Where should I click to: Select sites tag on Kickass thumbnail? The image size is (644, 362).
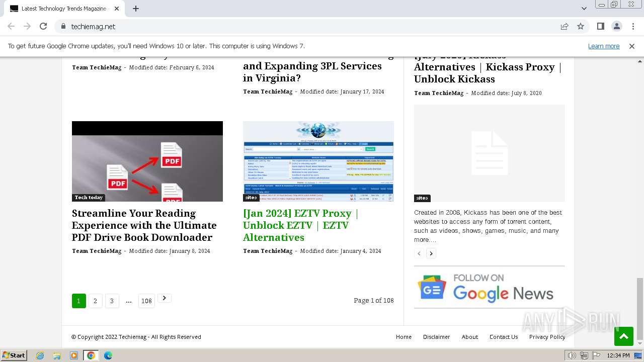tap(422, 198)
